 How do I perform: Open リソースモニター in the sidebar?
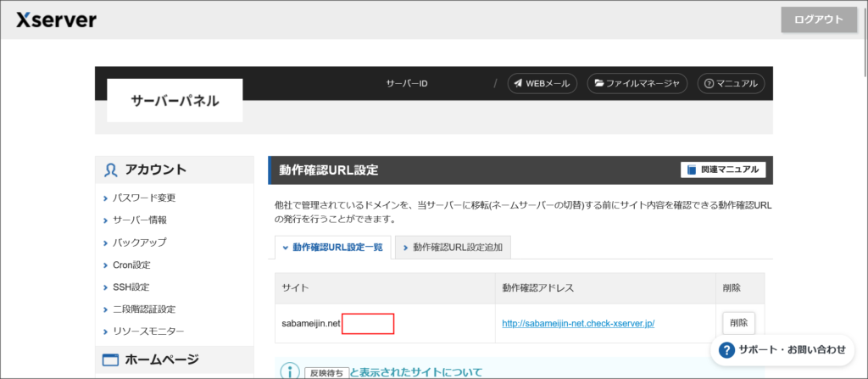(148, 331)
